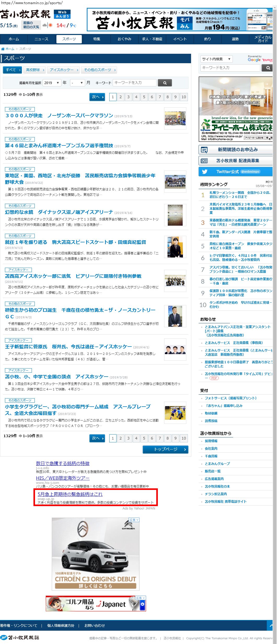Click the Japanet ad arrow button
This screenshot has width=277, height=644.
[x=142, y=604]
